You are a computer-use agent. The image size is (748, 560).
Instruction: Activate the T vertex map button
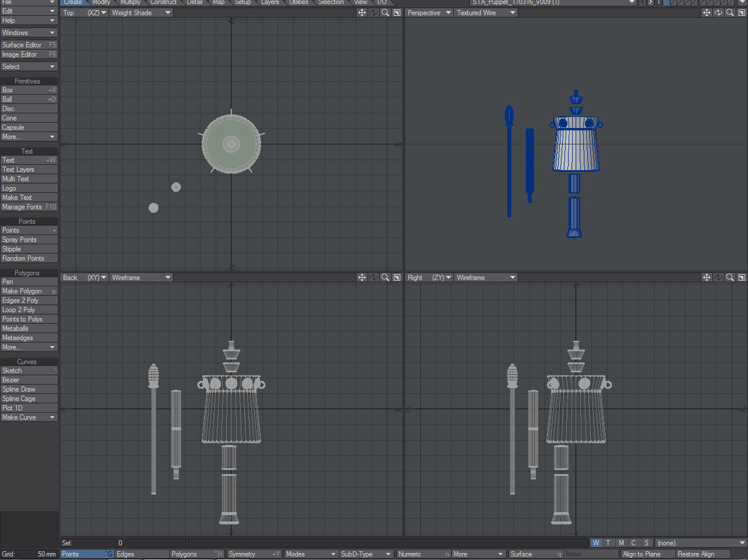[x=608, y=542]
